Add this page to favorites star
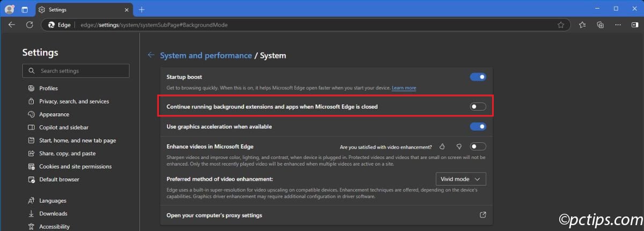The width and height of the screenshot is (644, 231). coord(561,25)
